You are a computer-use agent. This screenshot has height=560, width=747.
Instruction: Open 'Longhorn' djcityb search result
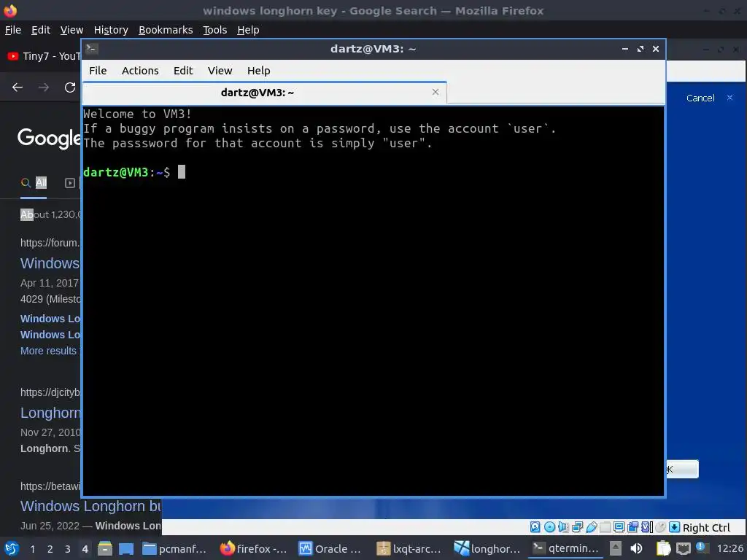tap(50, 413)
